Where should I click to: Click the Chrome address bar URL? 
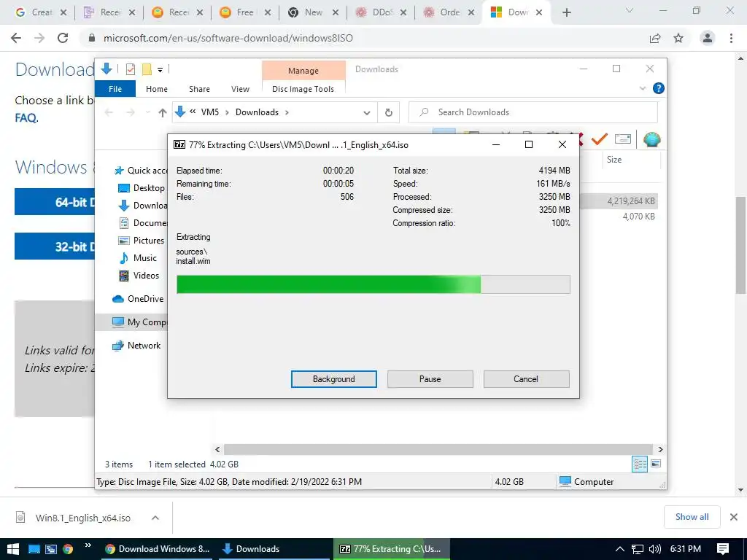(x=228, y=38)
